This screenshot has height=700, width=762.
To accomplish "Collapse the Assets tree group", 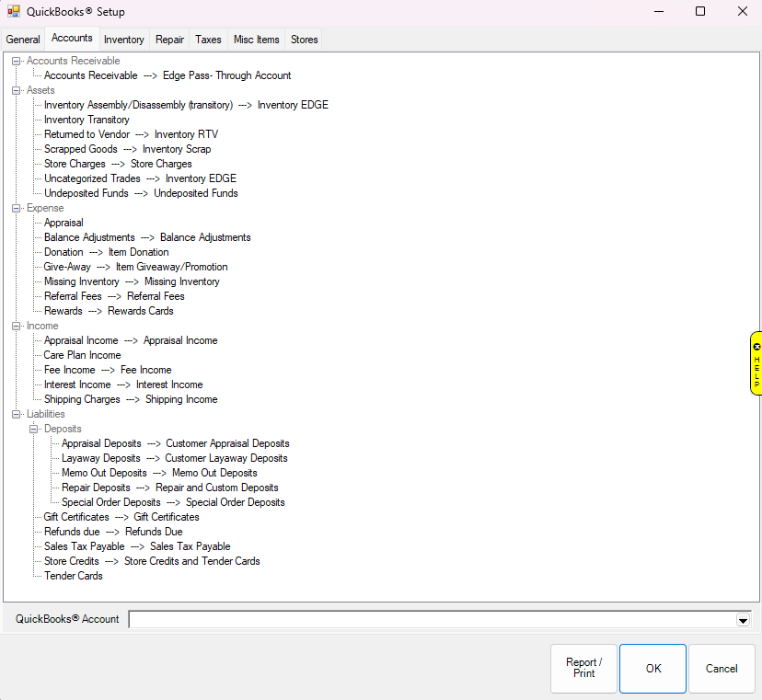I will point(17,90).
